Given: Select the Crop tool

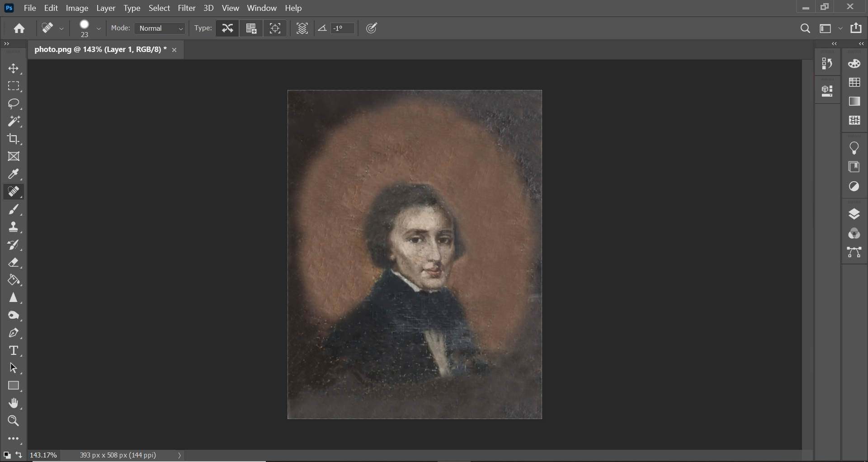Looking at the screenshot, I should coord(14,139).
